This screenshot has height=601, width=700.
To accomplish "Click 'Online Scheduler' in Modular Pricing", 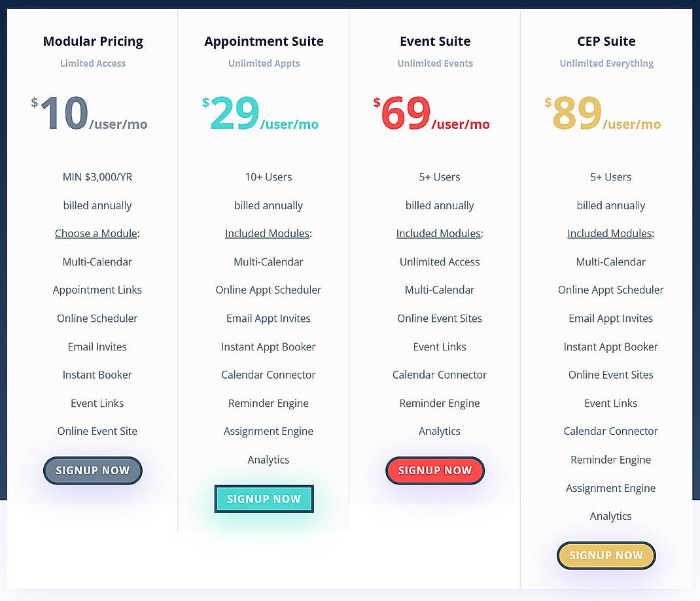I will coord(97,318).
